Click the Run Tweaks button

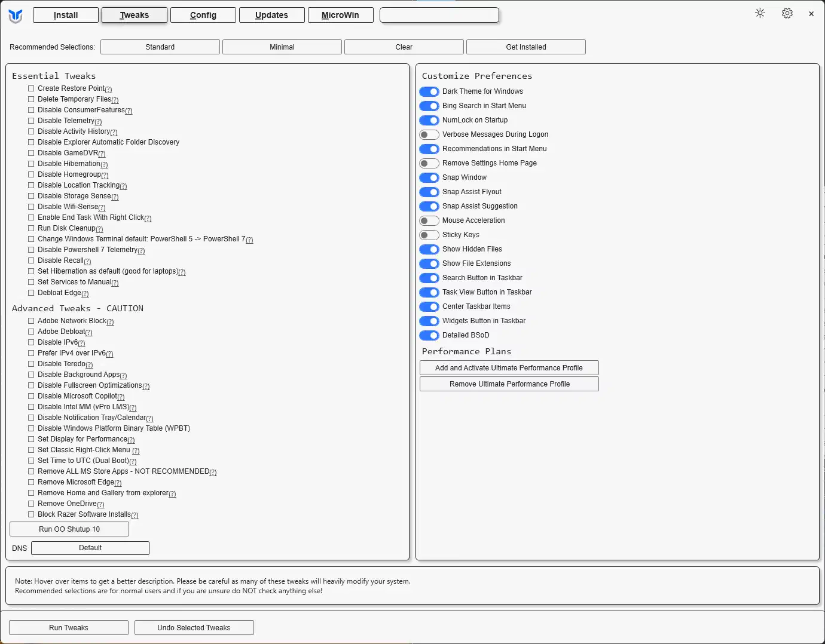pos(68,627)
